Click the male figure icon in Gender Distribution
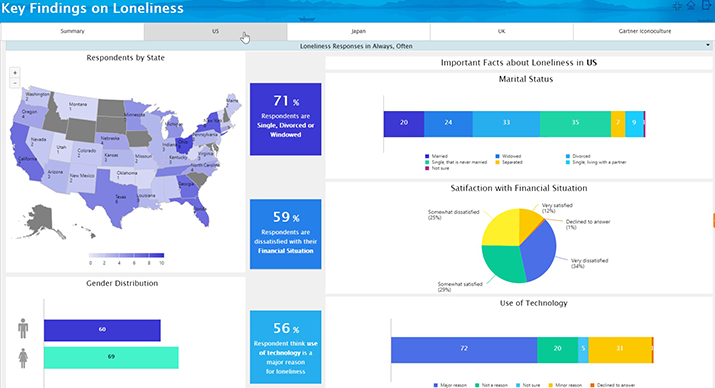 pyautogui.click(x=23, y=328)
